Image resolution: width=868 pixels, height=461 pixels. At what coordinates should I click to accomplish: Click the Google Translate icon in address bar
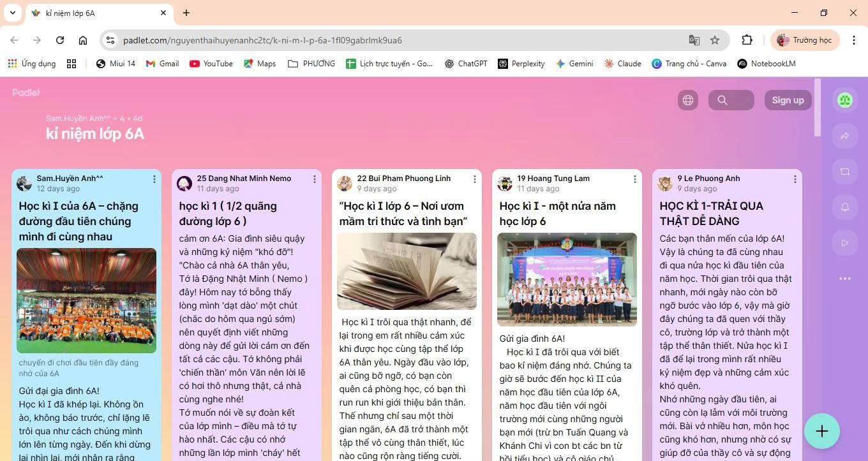pos(694,40)
